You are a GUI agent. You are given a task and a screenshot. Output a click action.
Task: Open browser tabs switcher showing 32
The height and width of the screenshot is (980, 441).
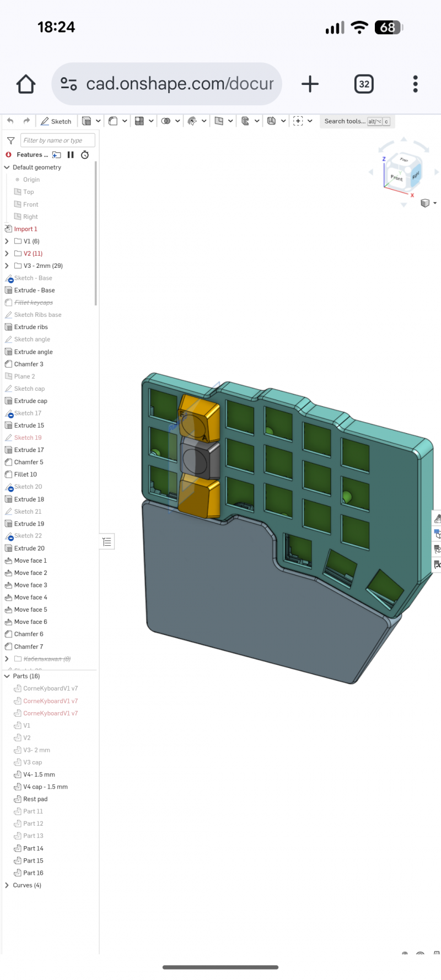(x=364, y=84)
